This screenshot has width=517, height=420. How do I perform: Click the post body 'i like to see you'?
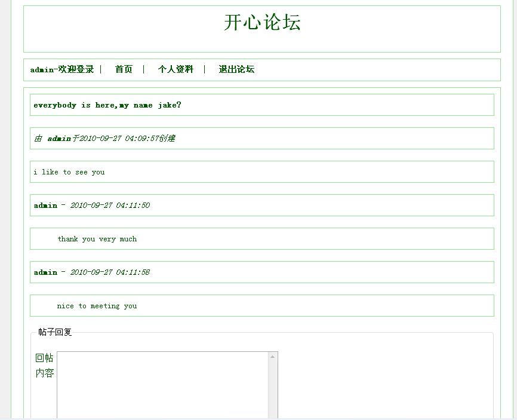point(69,172)
